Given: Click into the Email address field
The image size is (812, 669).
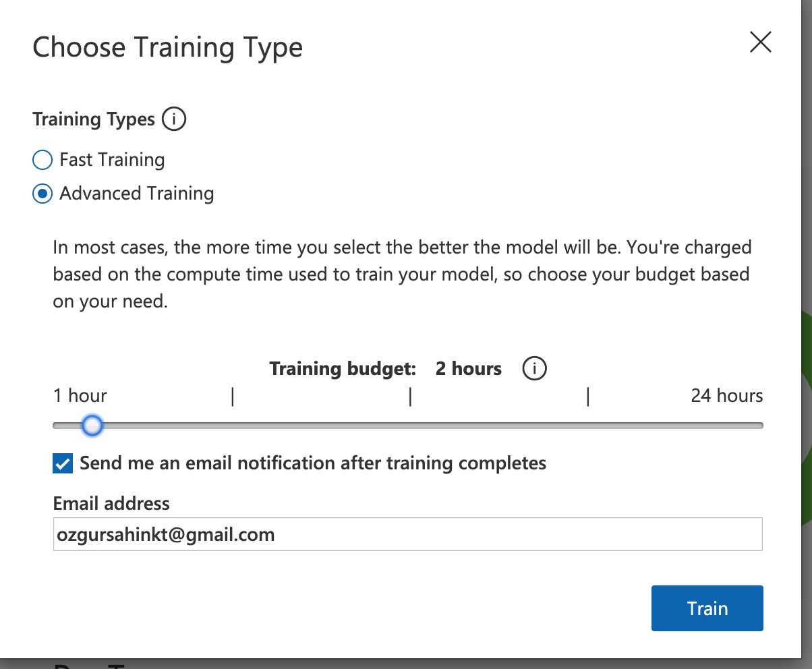Looking at the screenshot, I should pos(408,535).
